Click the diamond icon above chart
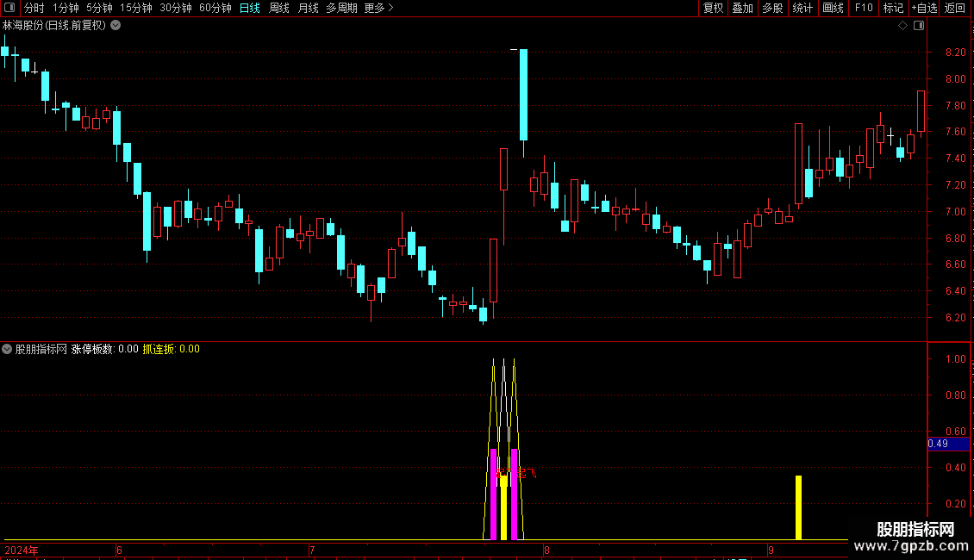 (x=903, y=26)
